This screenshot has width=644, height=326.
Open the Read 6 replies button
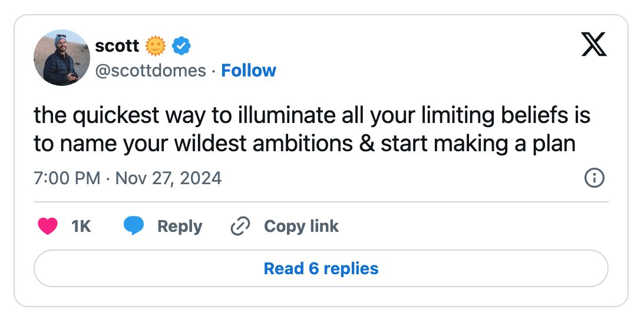point(321,268)
